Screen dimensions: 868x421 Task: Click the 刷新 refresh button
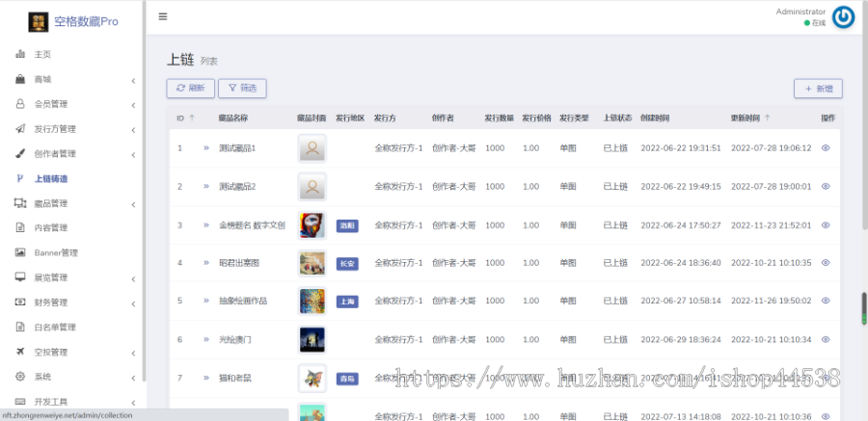click(x=190, y=89)
